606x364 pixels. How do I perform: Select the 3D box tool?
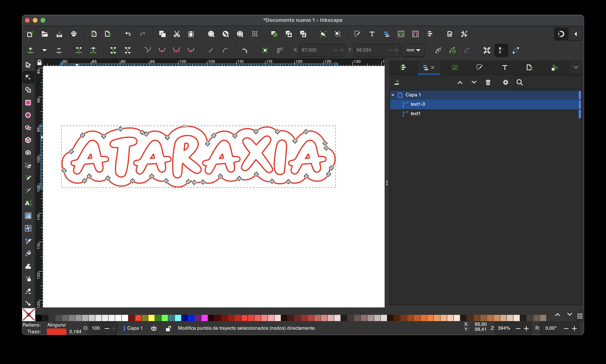(28, 140)
